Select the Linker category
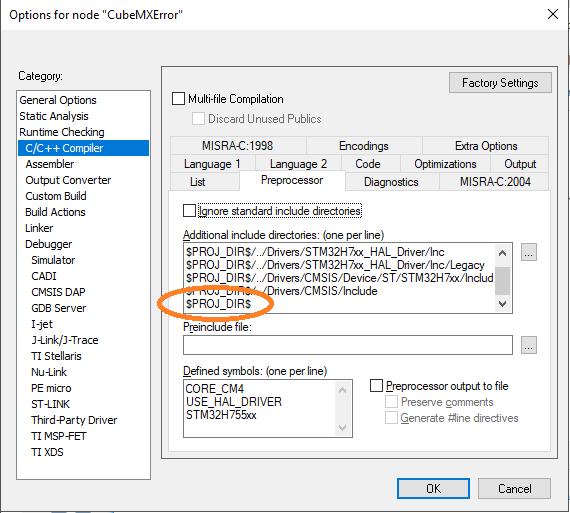Image resolution: width=570 pixels, height=513 pixels. pyautogui.click(x=39, y=228)
